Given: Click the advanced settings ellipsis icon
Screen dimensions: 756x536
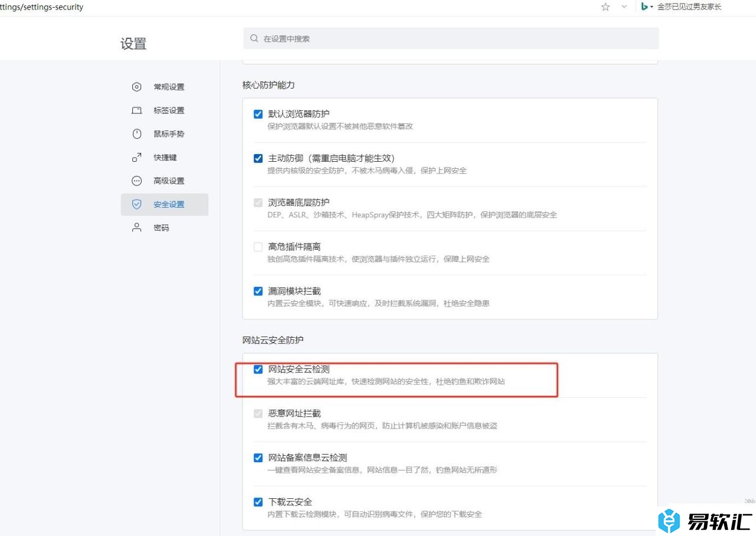Looking at the screenshot, I should pyautogui.click(x=136, y=181).
